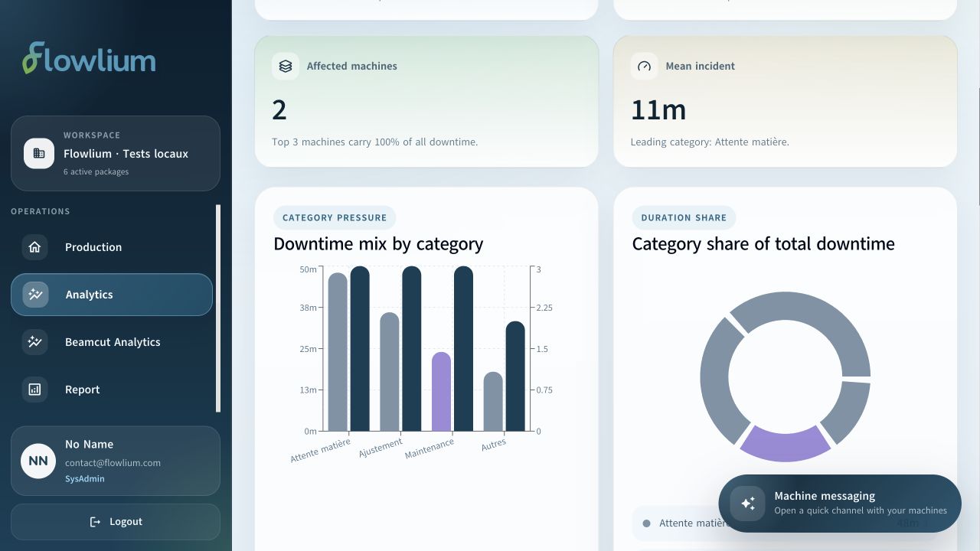This screenshot has height=551, width=980.
Task: Open the No Name user profile card
Action: (116, 461)
